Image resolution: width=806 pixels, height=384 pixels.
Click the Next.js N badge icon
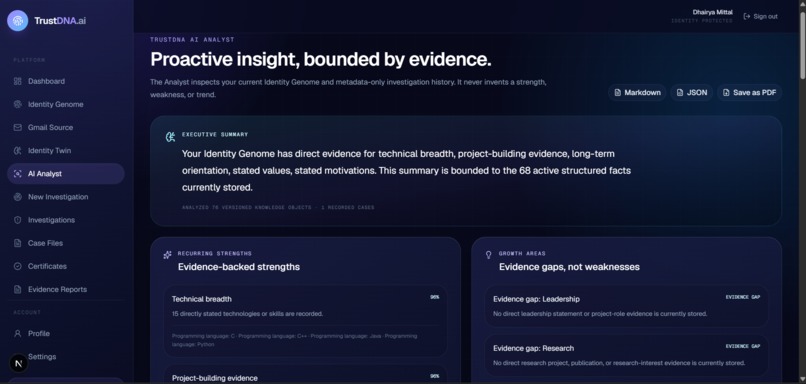coord(19,363)
